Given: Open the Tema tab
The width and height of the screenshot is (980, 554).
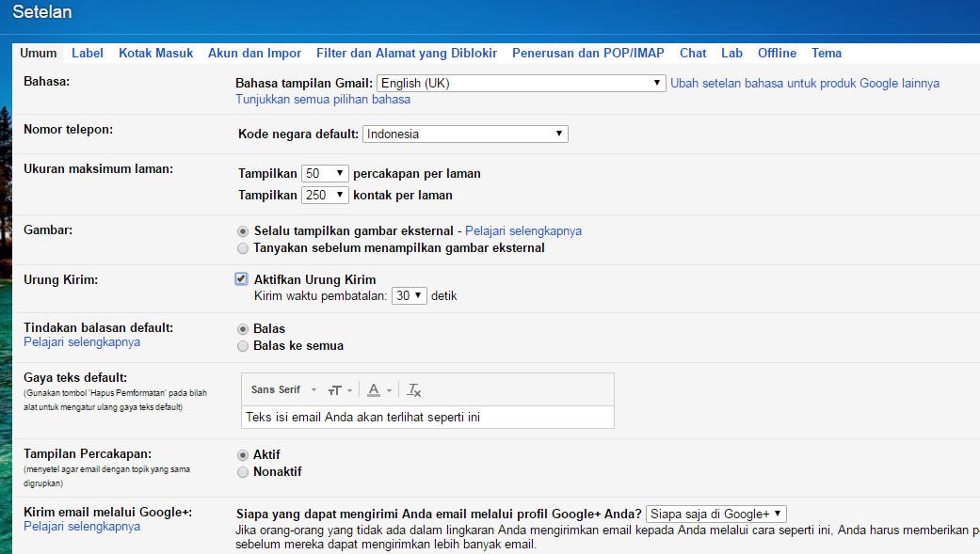Looking at the screenshot, I should (827, 54).
